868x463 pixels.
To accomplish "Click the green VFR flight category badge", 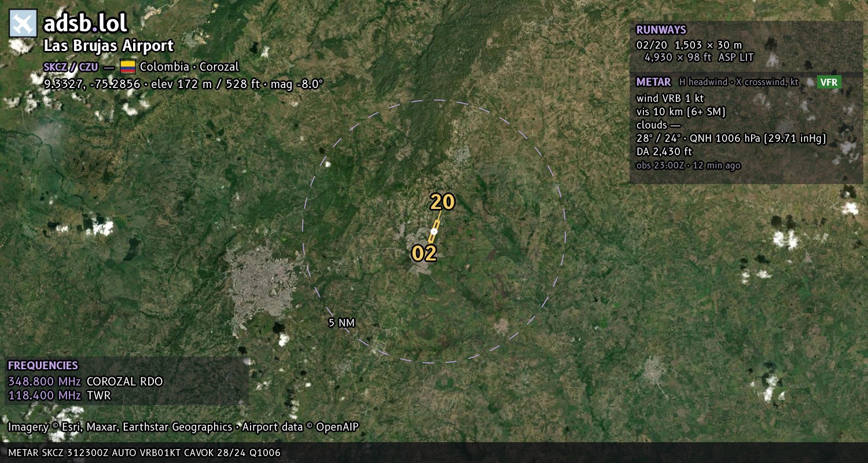I will (x=829, y=82).
